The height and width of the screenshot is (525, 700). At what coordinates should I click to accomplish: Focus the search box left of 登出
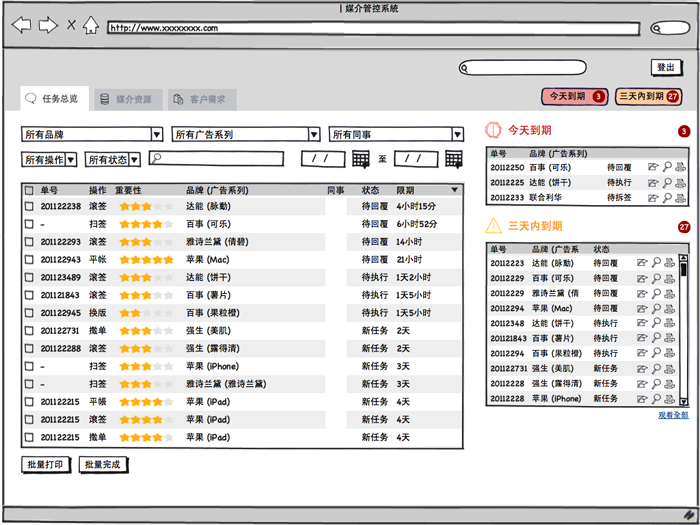point(522,68)
